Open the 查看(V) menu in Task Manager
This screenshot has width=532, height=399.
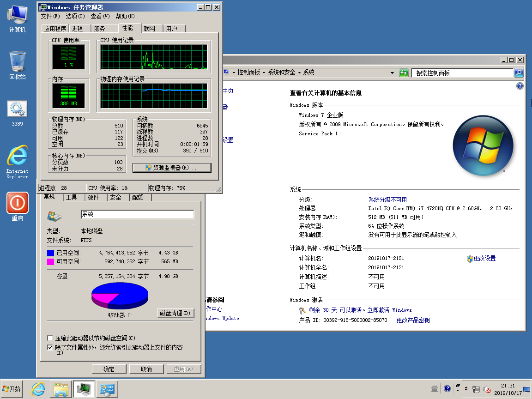click(100, 16)
